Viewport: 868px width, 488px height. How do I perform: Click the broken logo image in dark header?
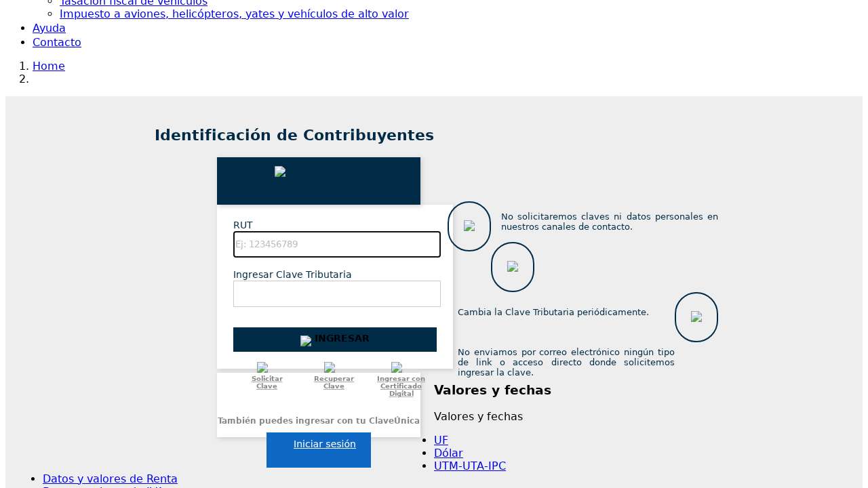click(280, 172)
